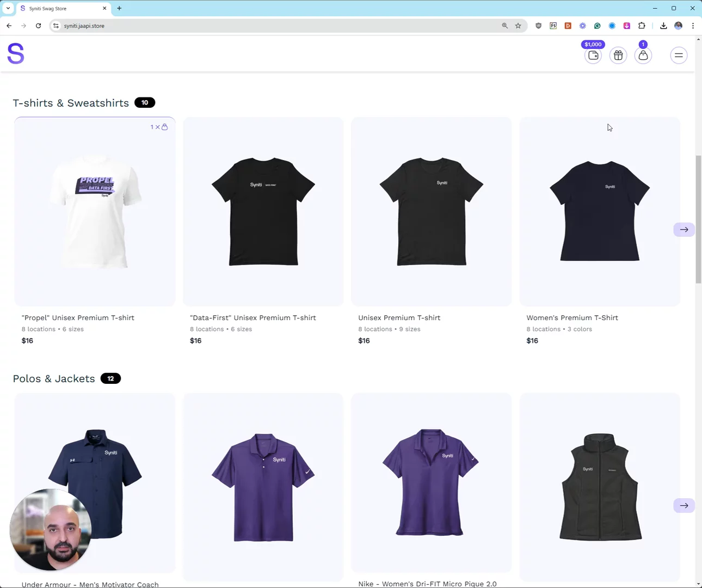
Task: Open the shopping bag cart icon
Action: coord(643,56)
